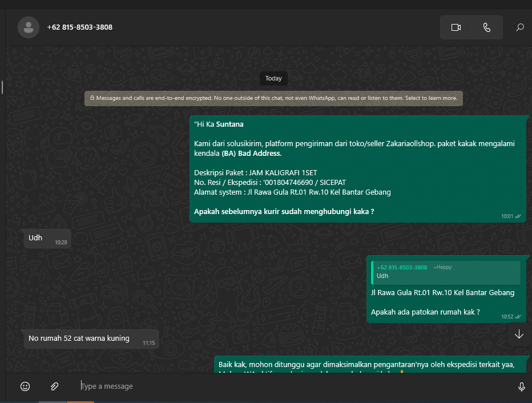Select the incoming "Udh" message bubble
532x403 pixels.
[x=47, y=239]
